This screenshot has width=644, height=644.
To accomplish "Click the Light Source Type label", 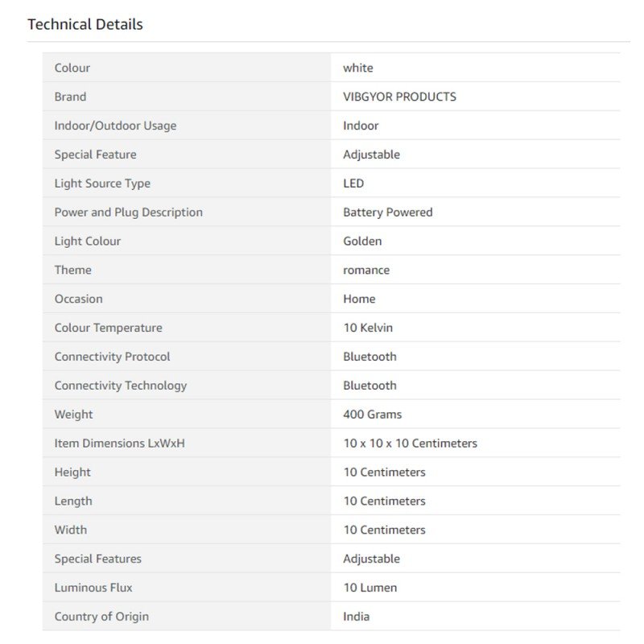I will pos(102,184).
